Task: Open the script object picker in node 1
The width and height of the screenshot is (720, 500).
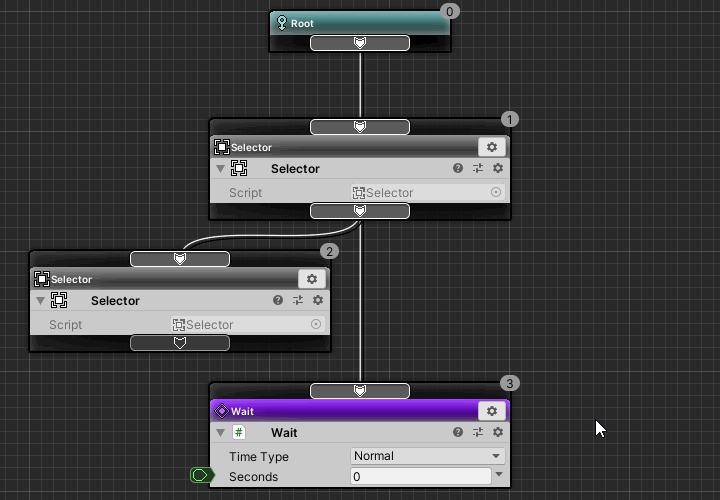Action: coord(496,193)
